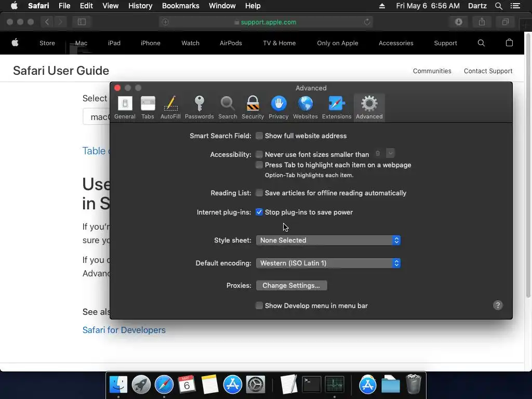Go to iPhone in Apple navigation
532x399 pixels.
tap(150, 43)
